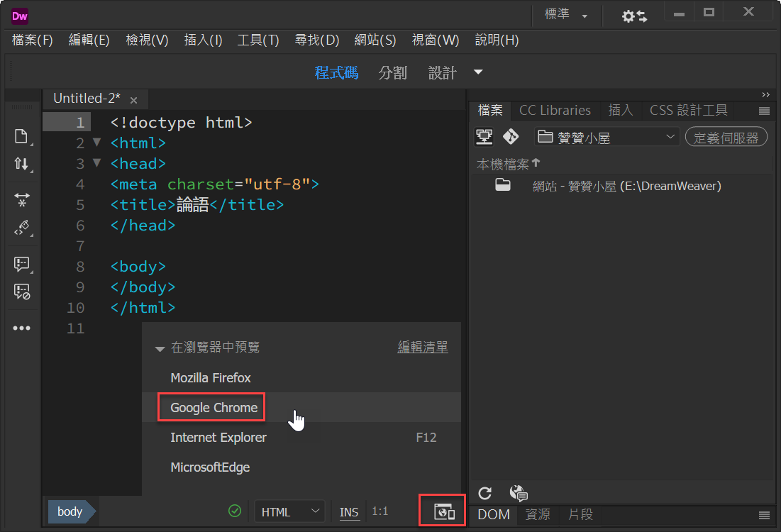The image size is (781, 532).
Task: Open the 檢視(V) menu
Action: [147, 40]
